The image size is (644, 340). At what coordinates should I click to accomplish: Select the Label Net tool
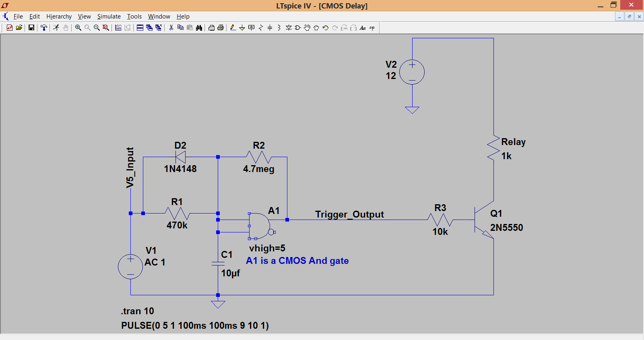click(251, 28)
